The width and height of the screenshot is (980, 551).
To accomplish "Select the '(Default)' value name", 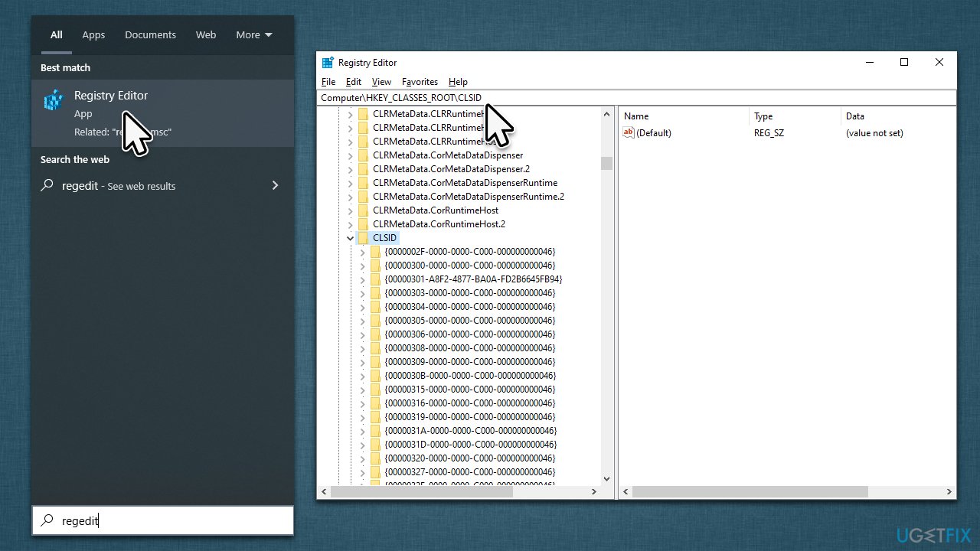I will [654, 133].
